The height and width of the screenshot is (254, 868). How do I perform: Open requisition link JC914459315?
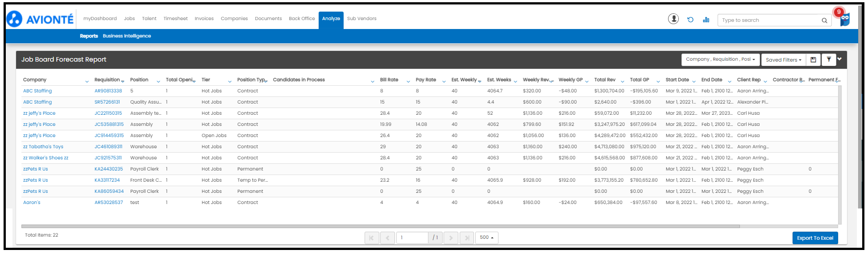point(109,136)
